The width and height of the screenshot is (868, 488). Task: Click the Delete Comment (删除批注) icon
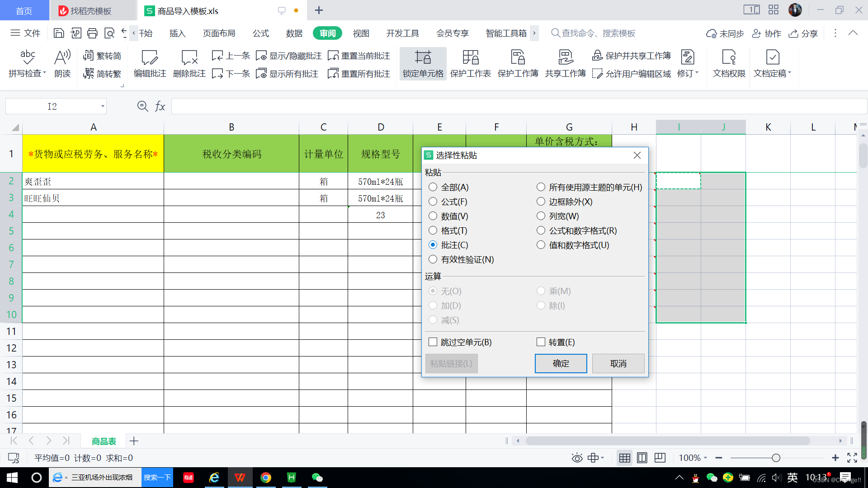(x=189, y=57)
